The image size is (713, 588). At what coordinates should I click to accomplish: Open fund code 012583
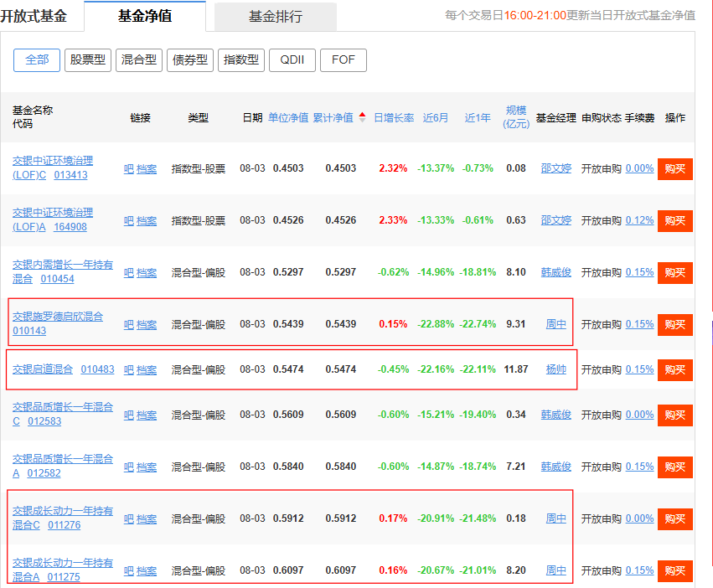(x=44, y=421)
